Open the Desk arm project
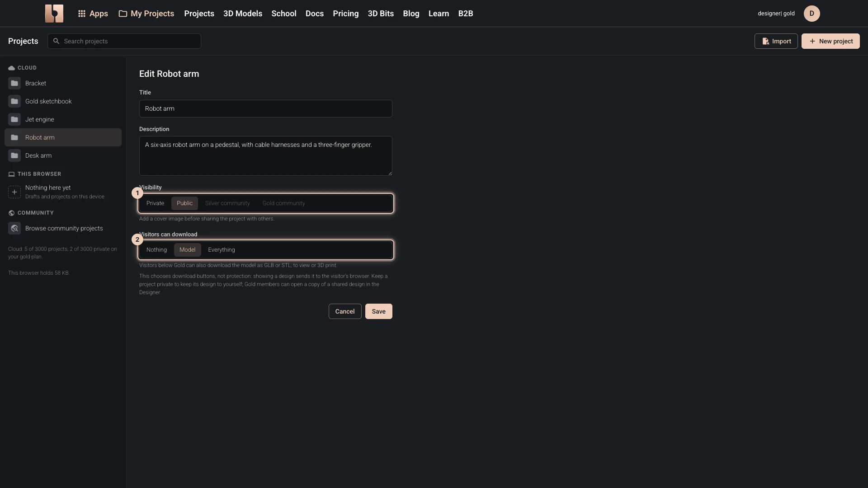 [x=63, y=155]
